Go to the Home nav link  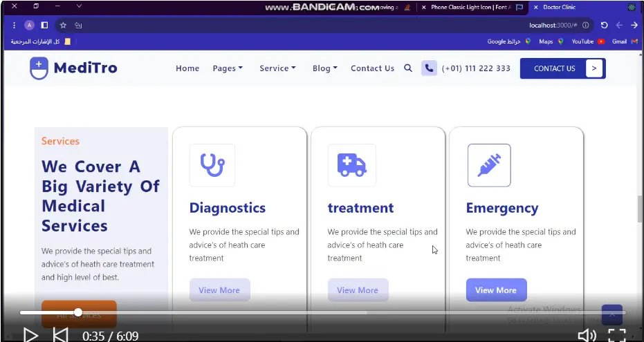(187, 68)
